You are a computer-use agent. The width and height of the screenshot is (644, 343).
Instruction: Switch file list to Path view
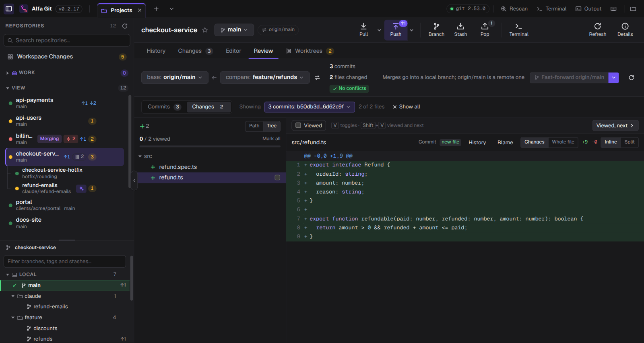pyautogui.click(x=254, y=126)
